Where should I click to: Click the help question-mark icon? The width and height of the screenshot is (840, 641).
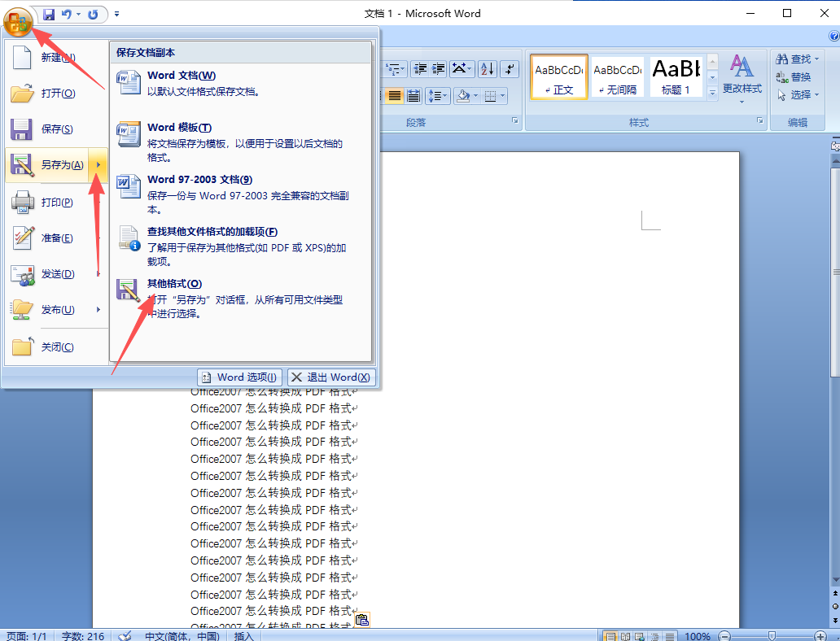[834, 37]
